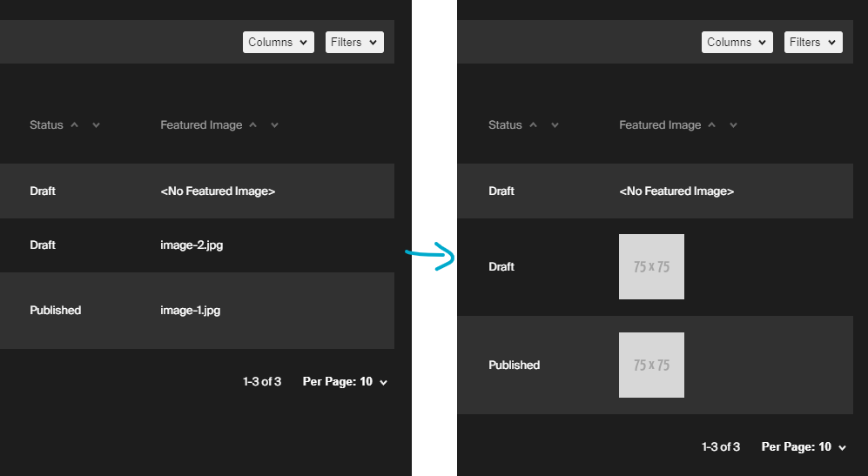Click Draft status beside image-2.jpg
The width and height of the screenshot is (868, 476).
(x=43, y=245)
